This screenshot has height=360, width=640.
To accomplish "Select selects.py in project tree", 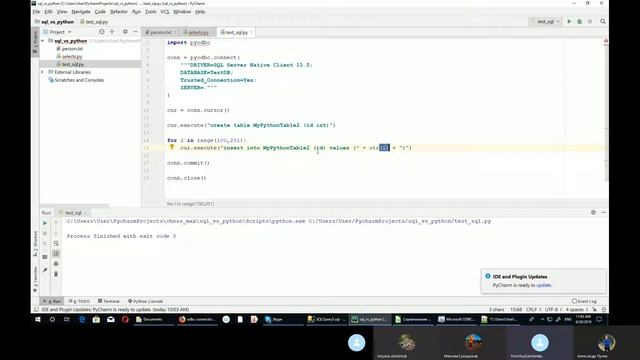I will (x=72, y=56).
